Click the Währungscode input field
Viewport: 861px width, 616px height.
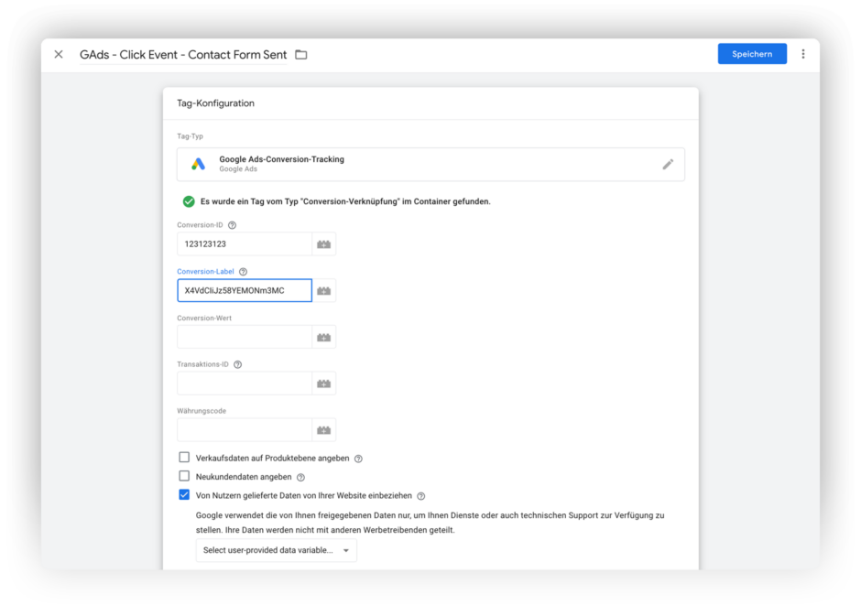(245, 430)
